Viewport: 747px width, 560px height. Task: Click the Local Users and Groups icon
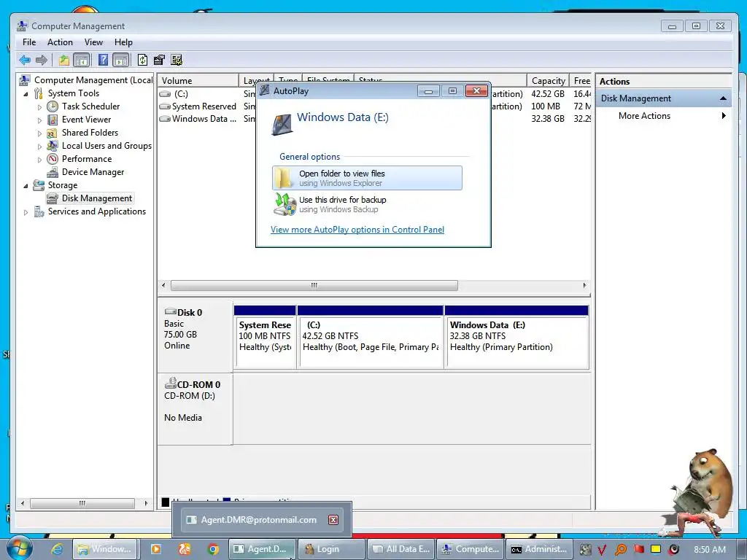[53, 146]
